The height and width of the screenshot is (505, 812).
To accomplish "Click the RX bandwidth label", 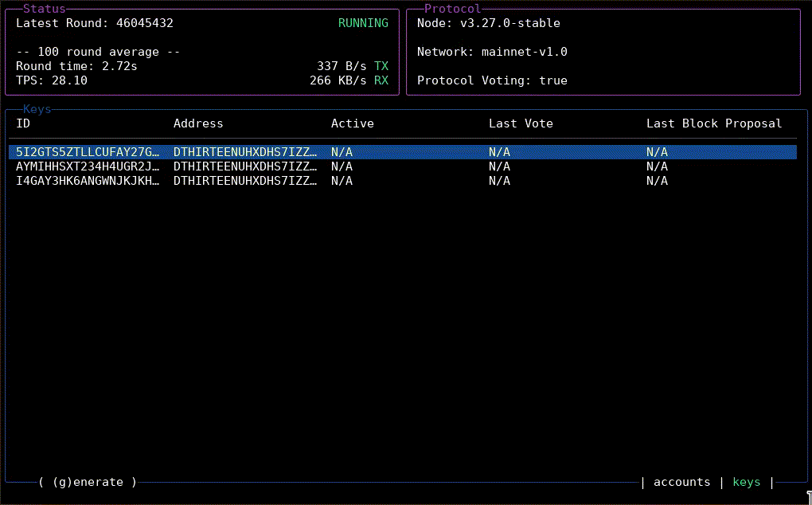I will (x=381, y=80).
